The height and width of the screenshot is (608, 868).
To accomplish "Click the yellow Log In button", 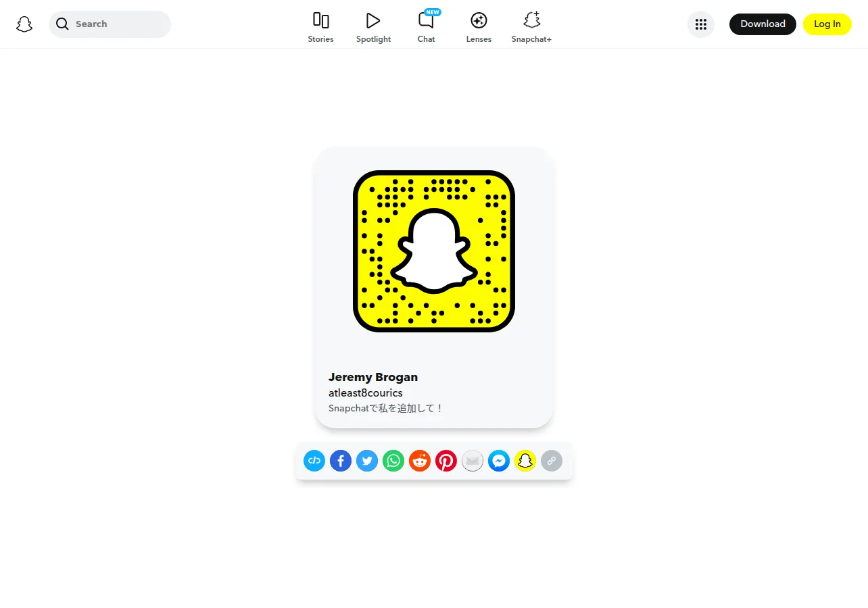I will coord(827,24).
